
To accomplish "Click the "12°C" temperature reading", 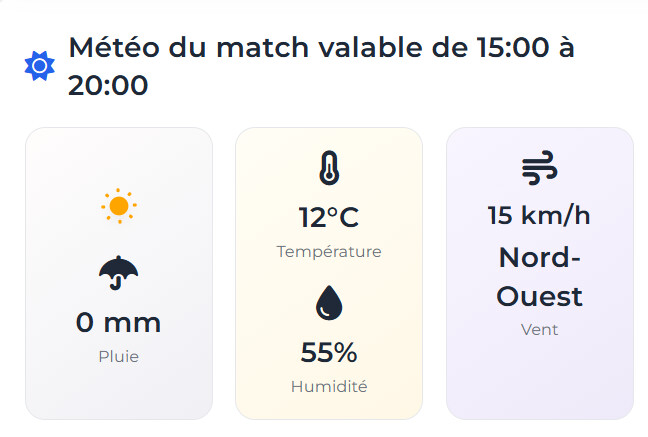I will pyautogui.click(x=329, y=217).
